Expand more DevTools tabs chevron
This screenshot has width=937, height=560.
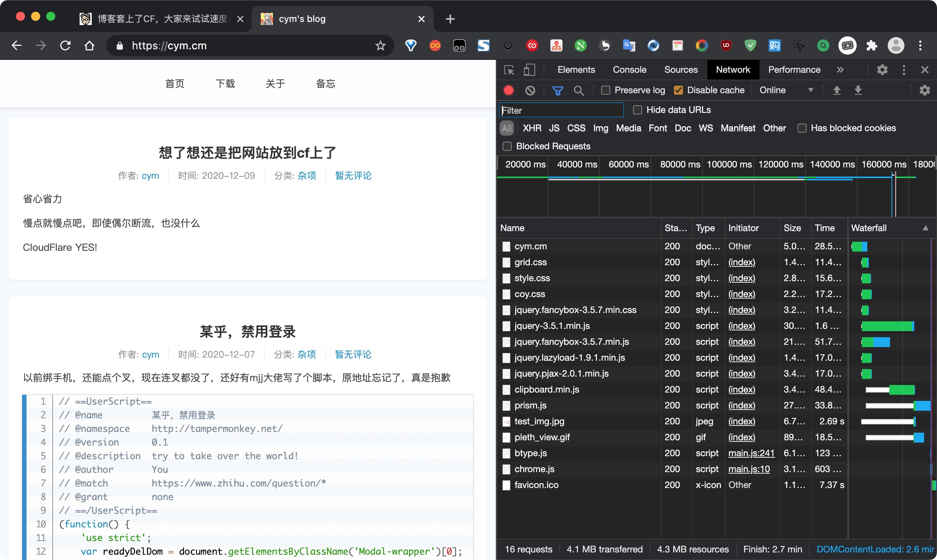point(840,70)
